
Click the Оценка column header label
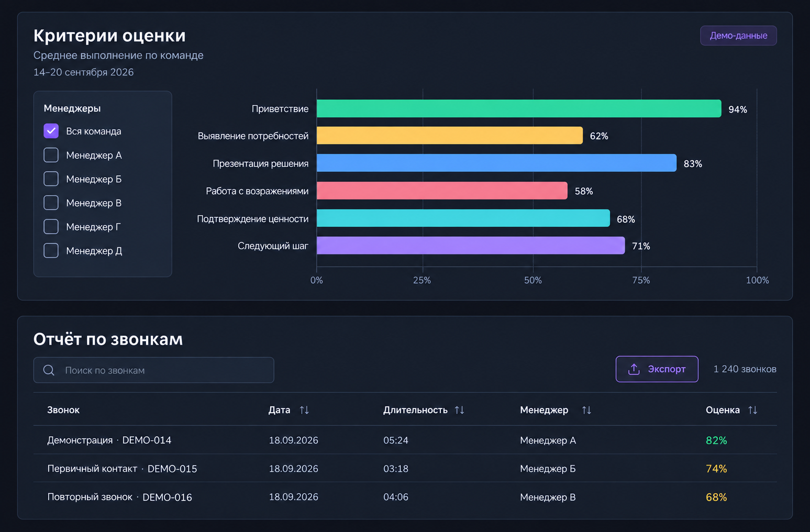723,410
